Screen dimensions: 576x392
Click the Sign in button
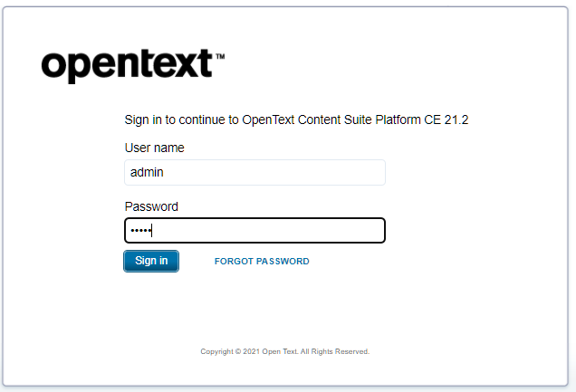pos(151,261)
